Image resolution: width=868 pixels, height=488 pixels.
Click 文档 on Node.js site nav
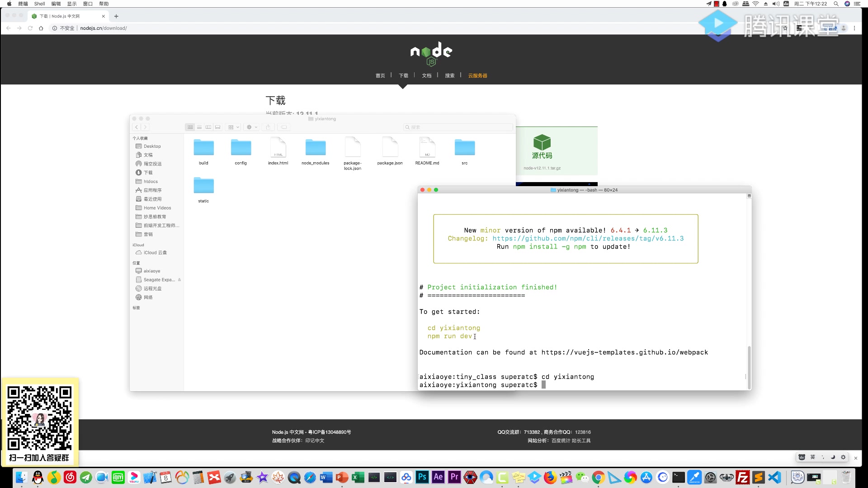click(427, 75)
